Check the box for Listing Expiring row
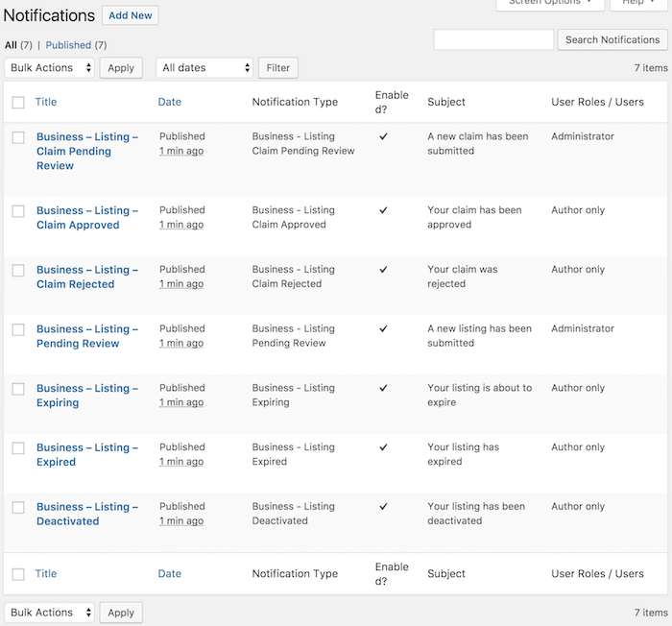Image resolution: width=672 pixels, height=626 pixels. coord(18,389)
